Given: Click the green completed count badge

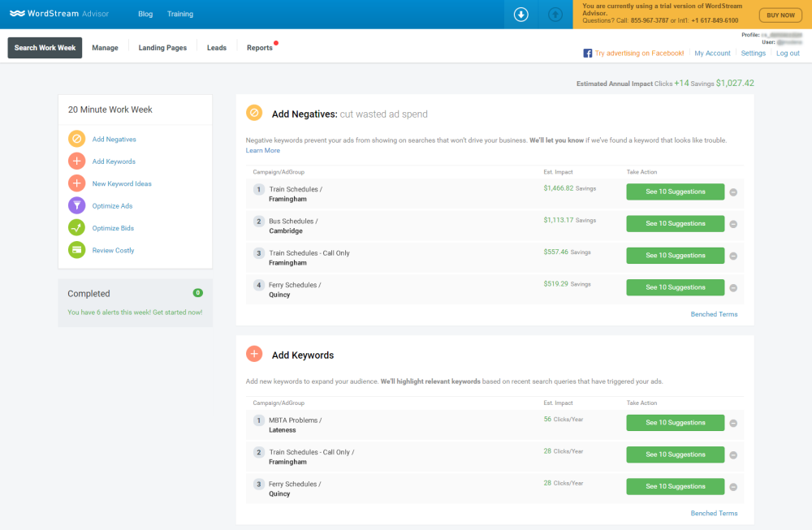Looking at the screenshot, I should (198, 293).
